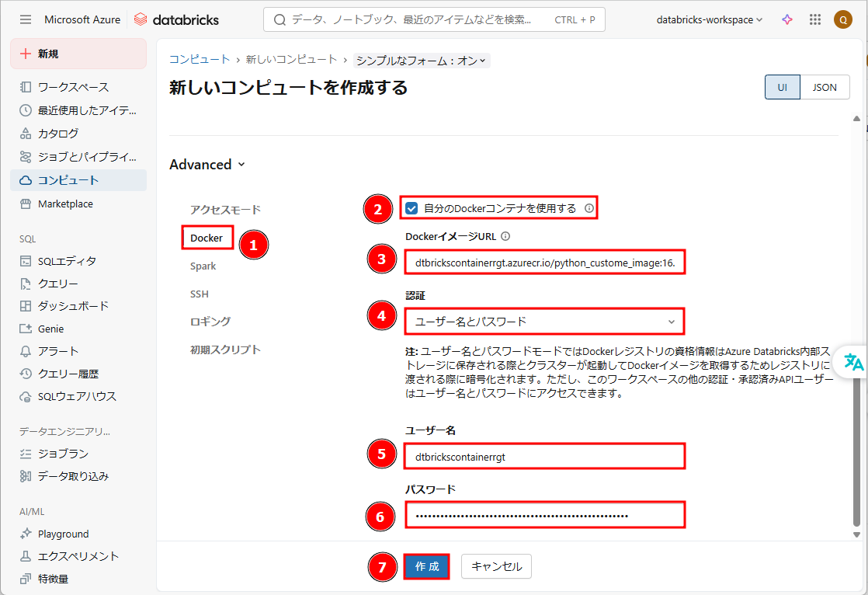Click the キャンセル cancel button
The image size is (868, 595).
(496, 566)
